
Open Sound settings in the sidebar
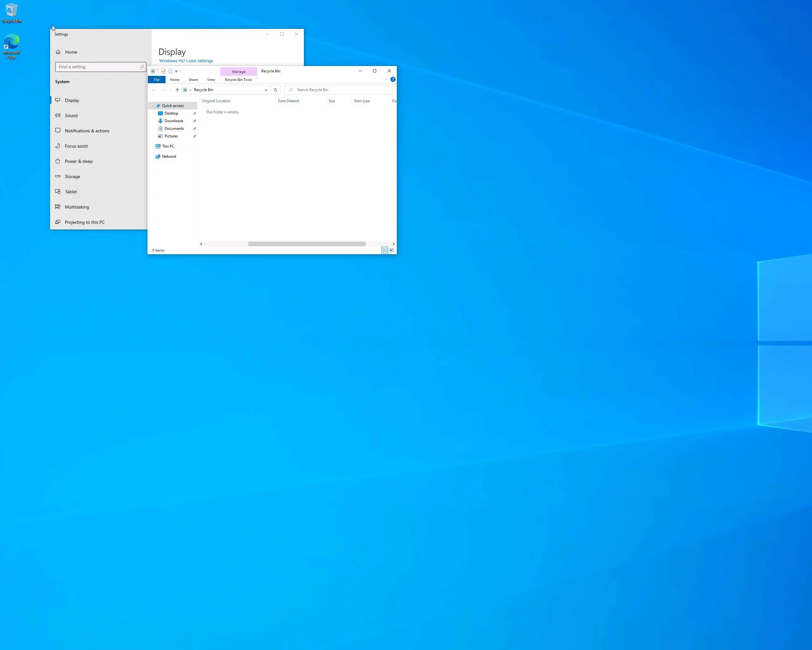tap(71, 116)
